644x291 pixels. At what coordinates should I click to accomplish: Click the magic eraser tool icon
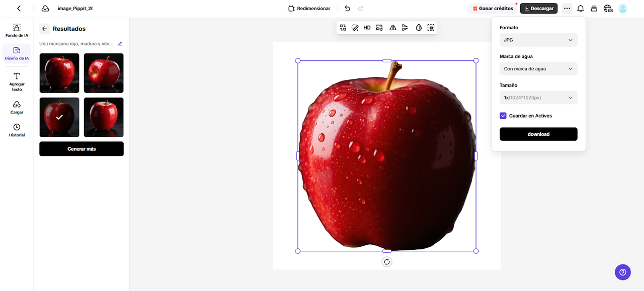(x=355, y=28)
